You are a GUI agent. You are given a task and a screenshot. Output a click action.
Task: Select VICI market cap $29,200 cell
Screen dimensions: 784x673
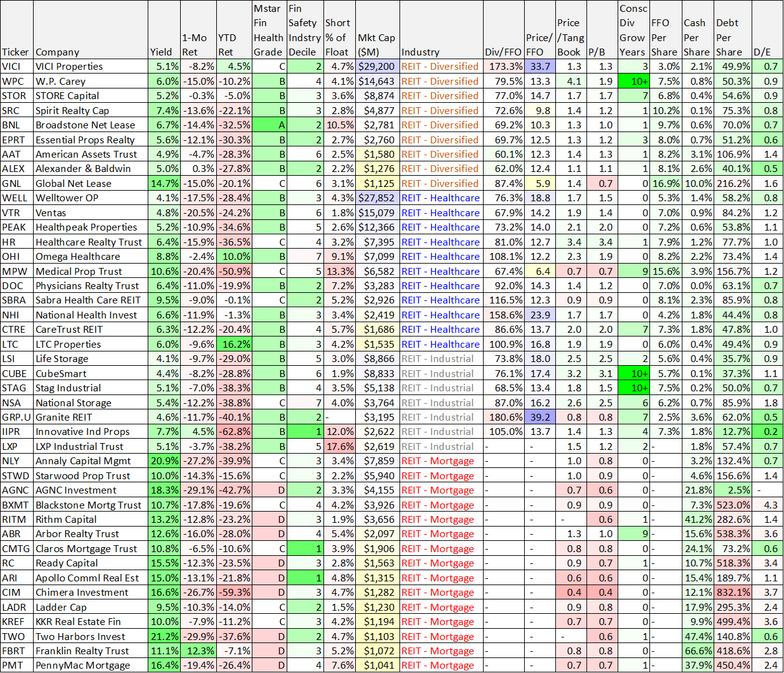click(378, 67)
